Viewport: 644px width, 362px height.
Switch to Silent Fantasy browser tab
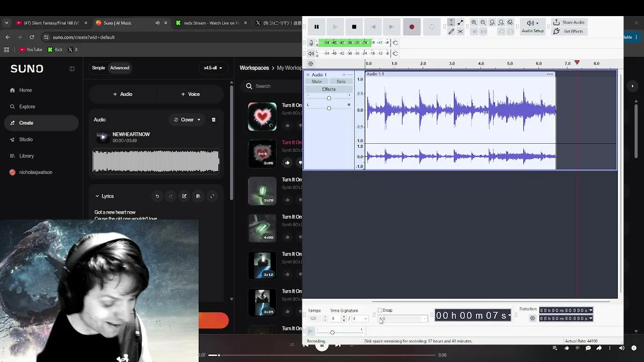51,23
